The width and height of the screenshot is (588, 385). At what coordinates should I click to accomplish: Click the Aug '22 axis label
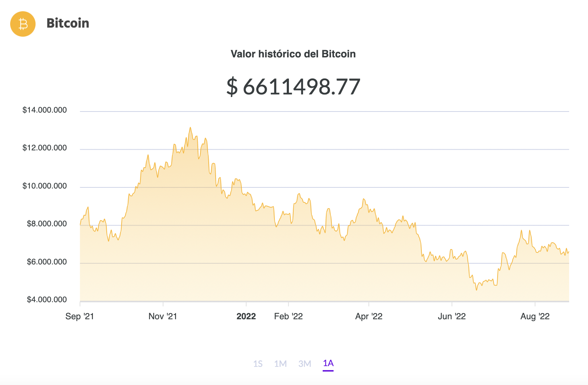(x=535, y=316)
